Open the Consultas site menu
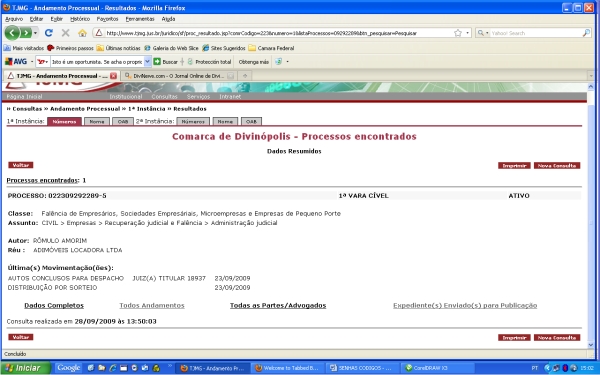The height and width of the screenshot is (375, 600). point(165,96)
